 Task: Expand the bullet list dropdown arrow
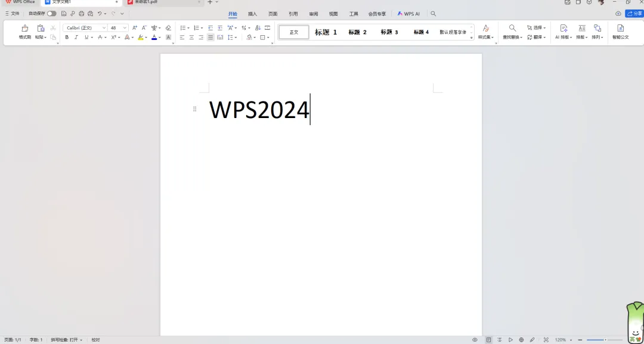(188, 29)
